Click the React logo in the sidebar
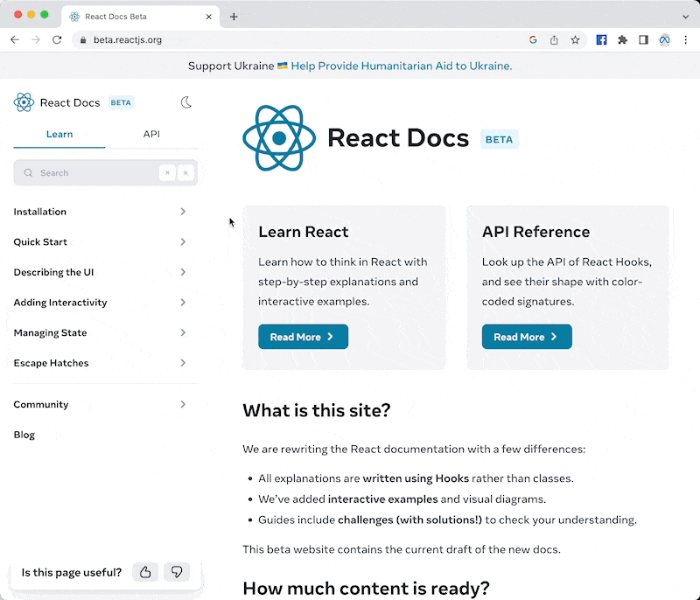700x600 pixels. (x=24, y=102)
